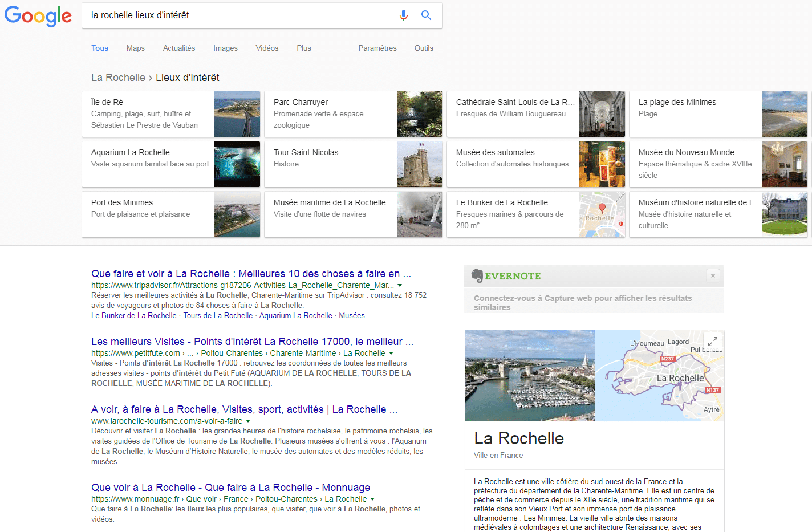Click the Google logo
Screen dimensions: 812x532
(38, 16)
